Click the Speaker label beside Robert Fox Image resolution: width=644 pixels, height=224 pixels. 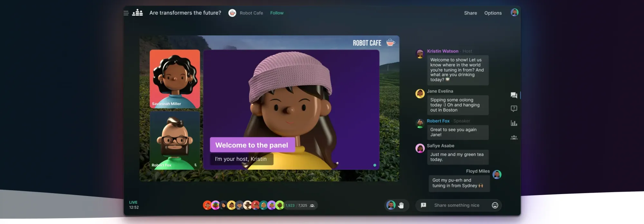pos(462,121)
